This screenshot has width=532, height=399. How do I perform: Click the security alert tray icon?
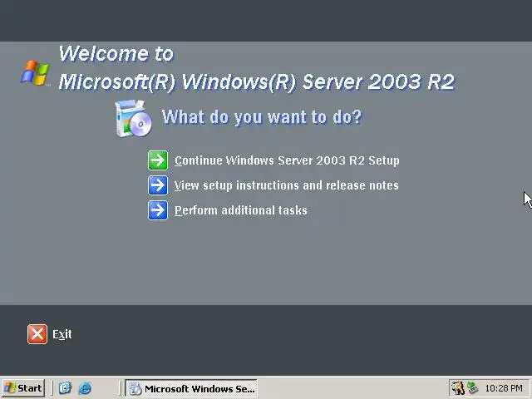click(x=458, y=388)
